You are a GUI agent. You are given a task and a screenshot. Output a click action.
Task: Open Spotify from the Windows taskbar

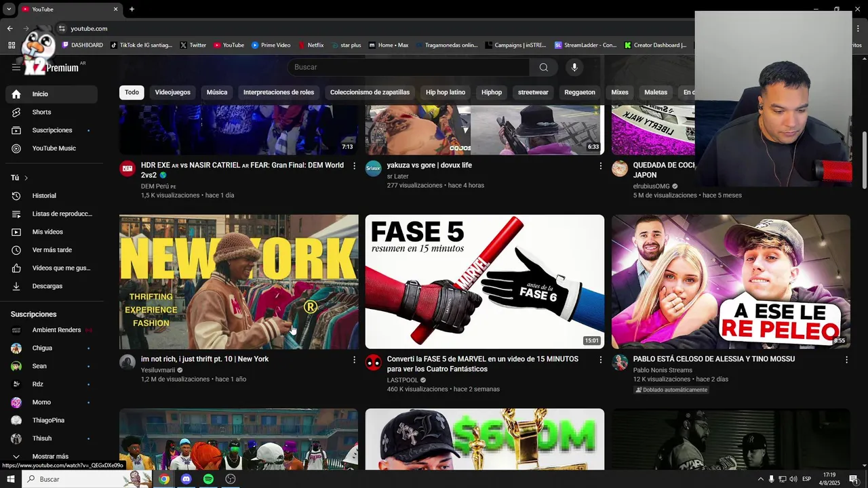pyautogui.click(x=208, y=479)
